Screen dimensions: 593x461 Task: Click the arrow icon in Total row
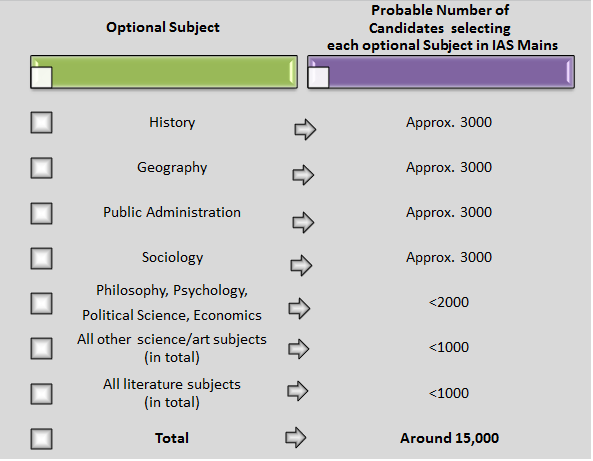tap(296, 438)
